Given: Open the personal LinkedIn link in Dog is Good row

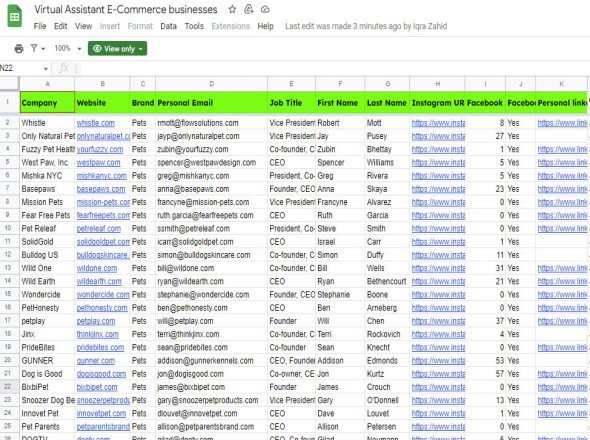Looking at the screenshot, I should pyautogui.click(x=562, y=374).
